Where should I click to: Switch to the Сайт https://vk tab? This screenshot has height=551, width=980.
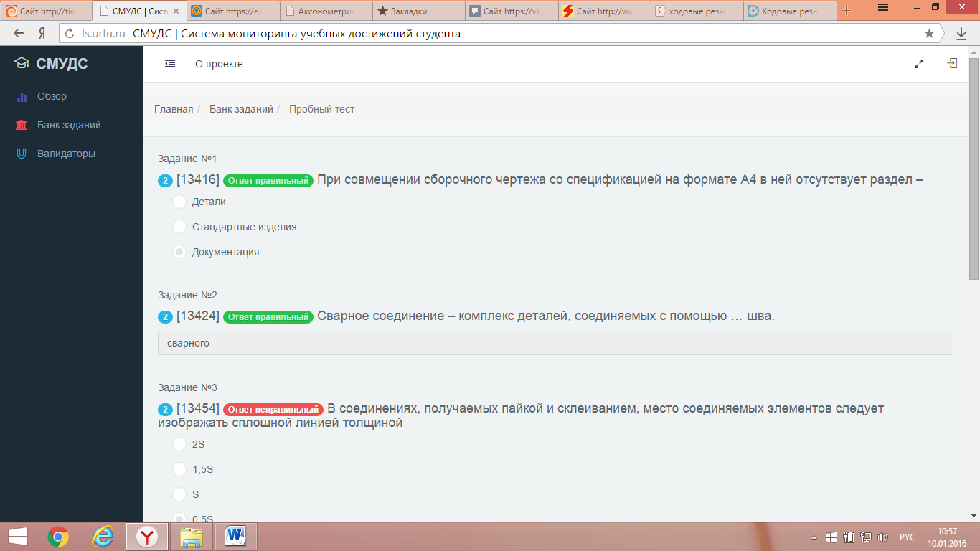pyautogui.click(x=511, y=11)
